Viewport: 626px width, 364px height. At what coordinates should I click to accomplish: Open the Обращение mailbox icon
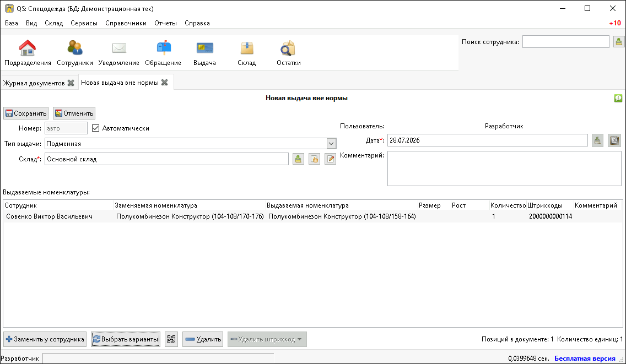pyautogui.click(x=163, y=53)
